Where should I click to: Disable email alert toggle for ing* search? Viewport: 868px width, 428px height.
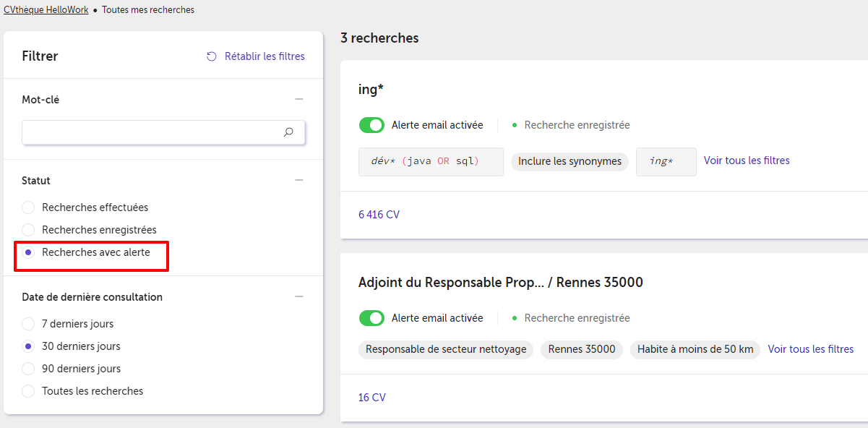371,125
